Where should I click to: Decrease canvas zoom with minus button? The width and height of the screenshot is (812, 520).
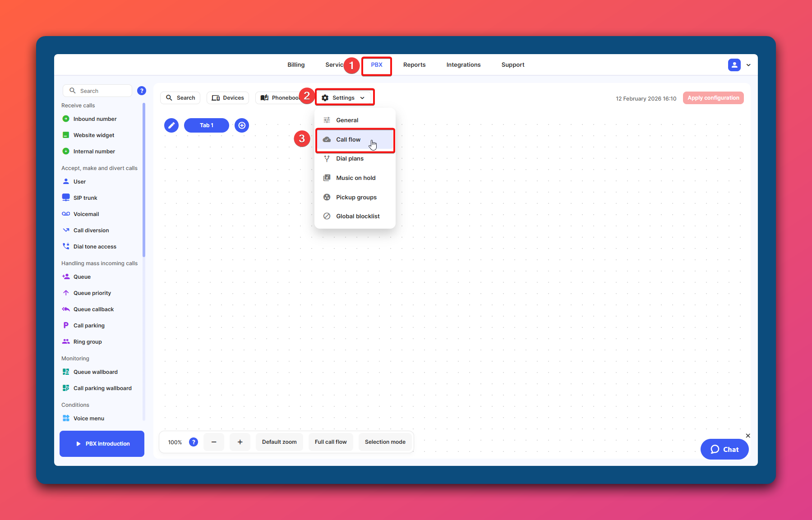coord(214,442)
